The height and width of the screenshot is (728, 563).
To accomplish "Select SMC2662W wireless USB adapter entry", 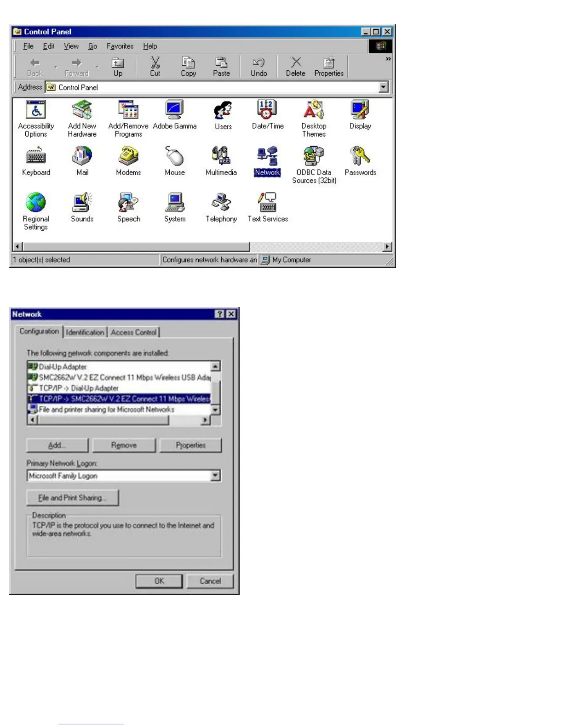I will (119, 377).
